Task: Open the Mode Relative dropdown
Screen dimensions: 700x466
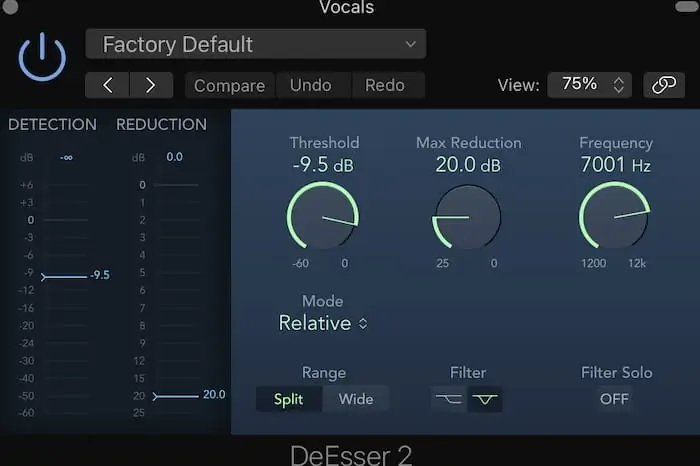Action: pyautogui.click(x=323, y=323)
